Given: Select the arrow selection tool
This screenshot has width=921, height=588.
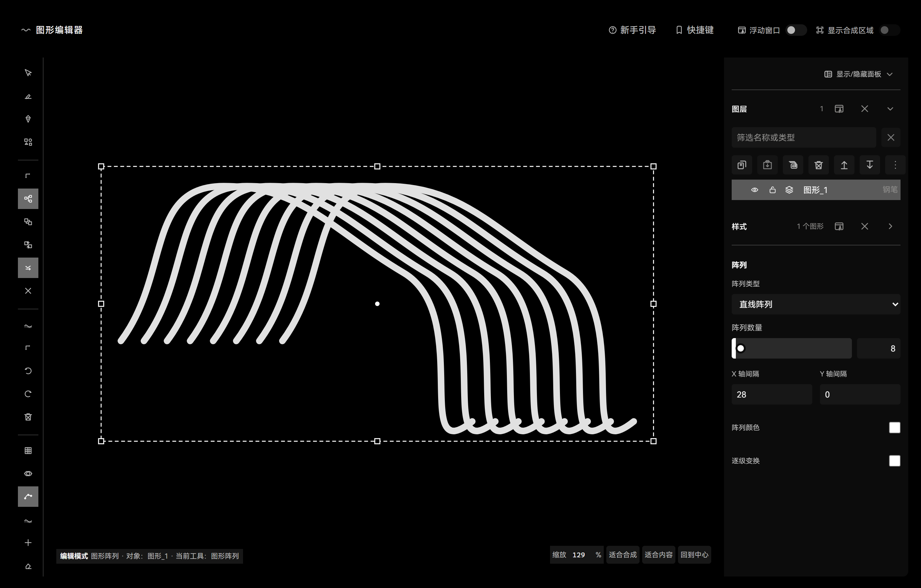Looking at the screenshot, I should [28, 73].
